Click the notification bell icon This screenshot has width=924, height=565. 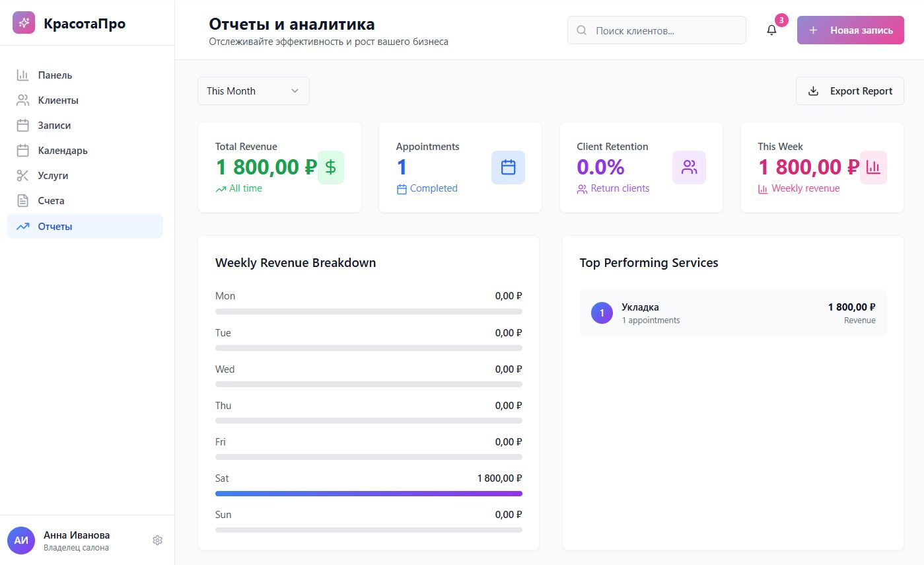(x=771, y=30)
